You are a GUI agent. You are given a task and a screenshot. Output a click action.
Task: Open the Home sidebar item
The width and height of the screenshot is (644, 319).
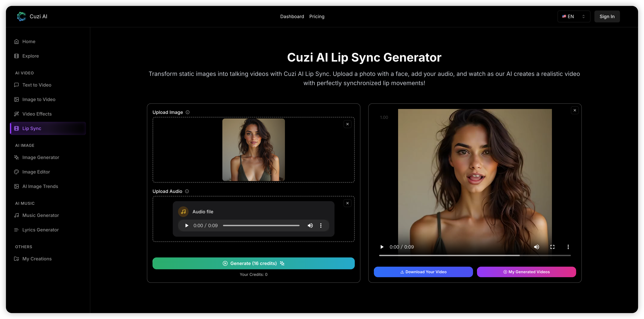(48, 41)
